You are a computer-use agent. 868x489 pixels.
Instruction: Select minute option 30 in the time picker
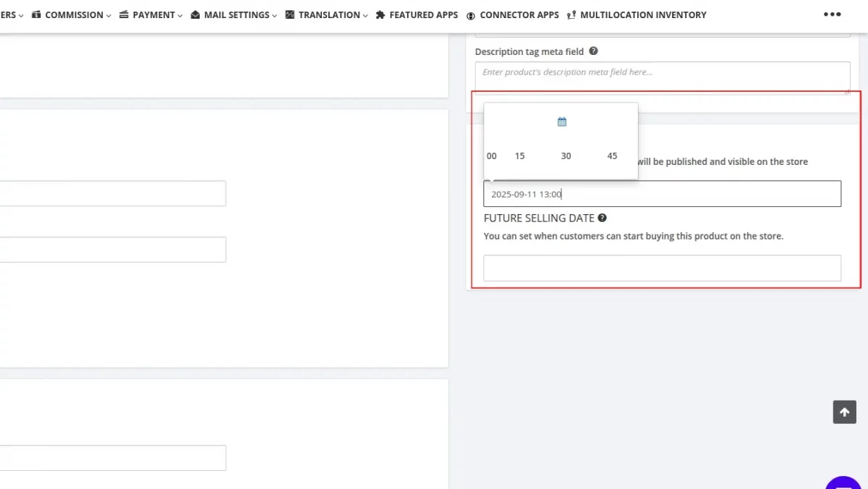[566, 156]
